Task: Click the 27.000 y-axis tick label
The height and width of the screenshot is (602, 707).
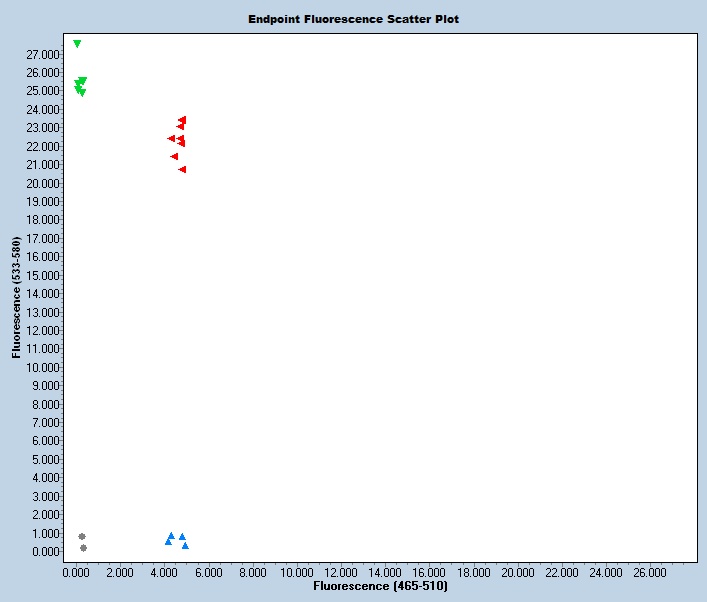Action: click(x=44, y=54)
